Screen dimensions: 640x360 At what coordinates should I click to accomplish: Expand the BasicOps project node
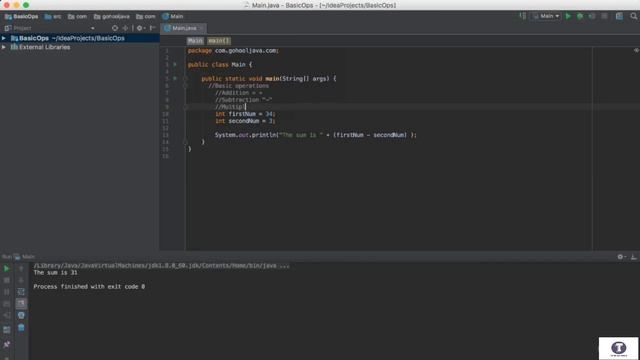[4, 38]
